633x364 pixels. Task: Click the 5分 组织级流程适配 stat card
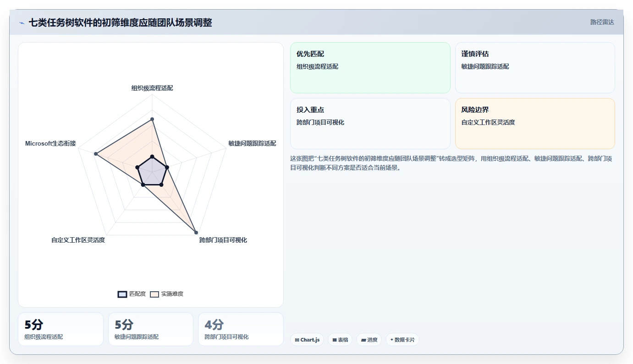[61, 329]
